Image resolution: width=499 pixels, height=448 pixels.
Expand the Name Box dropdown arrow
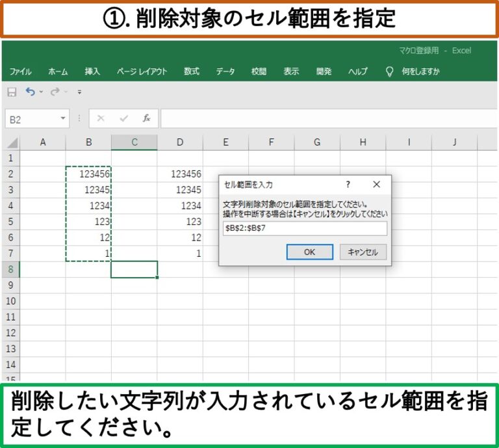point(63,119)
